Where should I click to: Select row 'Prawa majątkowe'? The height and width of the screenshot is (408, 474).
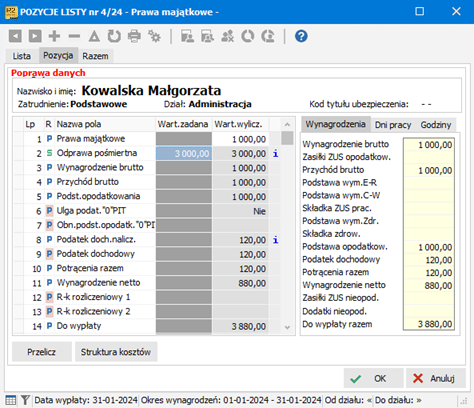(x=146, y=139)
